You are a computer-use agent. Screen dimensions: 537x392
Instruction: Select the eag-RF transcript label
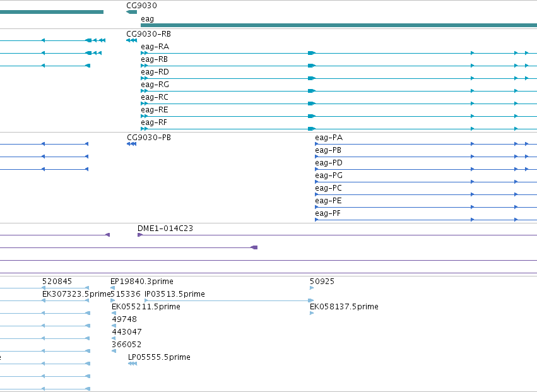coord(154,122)
